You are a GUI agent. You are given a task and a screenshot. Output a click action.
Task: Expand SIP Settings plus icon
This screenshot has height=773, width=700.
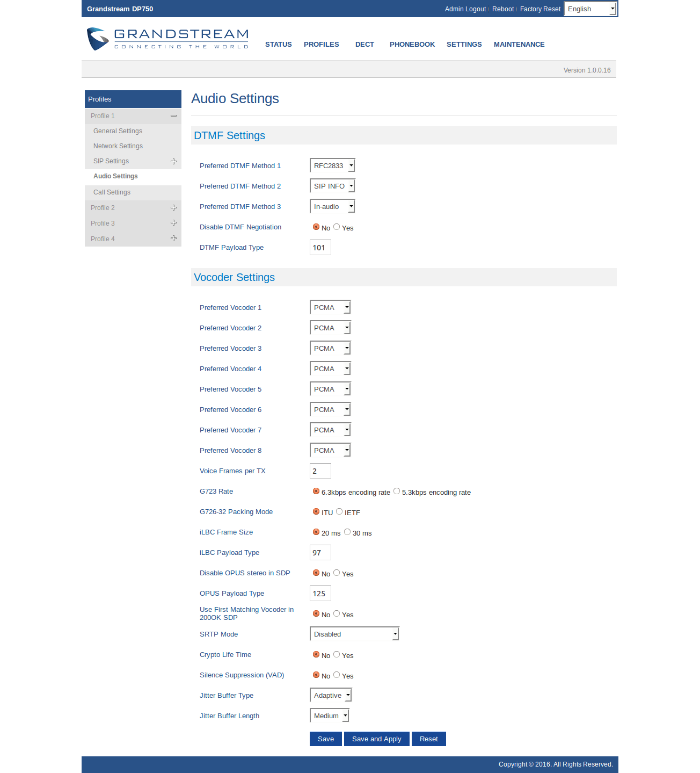(x=173, y=161)
